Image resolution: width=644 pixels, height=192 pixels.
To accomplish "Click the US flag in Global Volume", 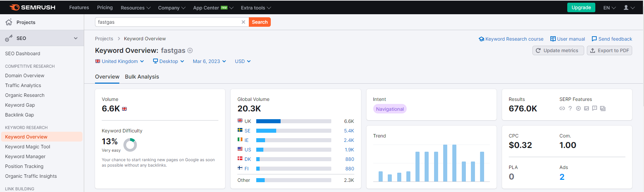I will click(240, 149).
